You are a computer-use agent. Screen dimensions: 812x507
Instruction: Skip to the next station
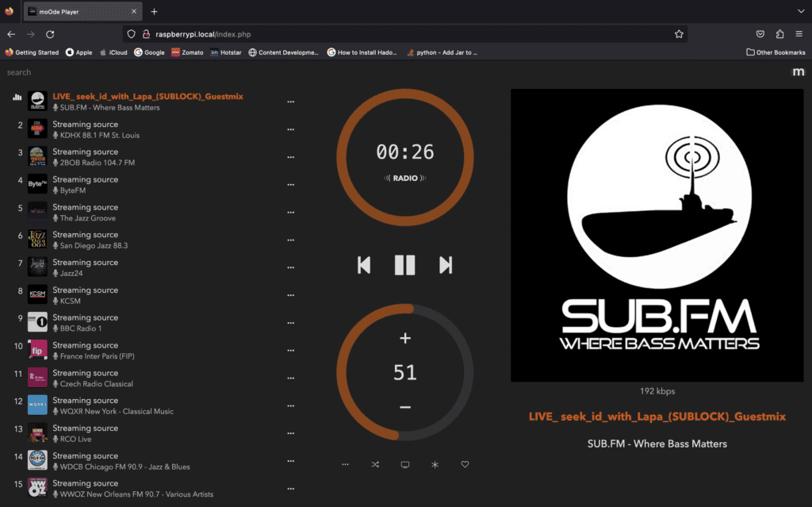point(446,265)
